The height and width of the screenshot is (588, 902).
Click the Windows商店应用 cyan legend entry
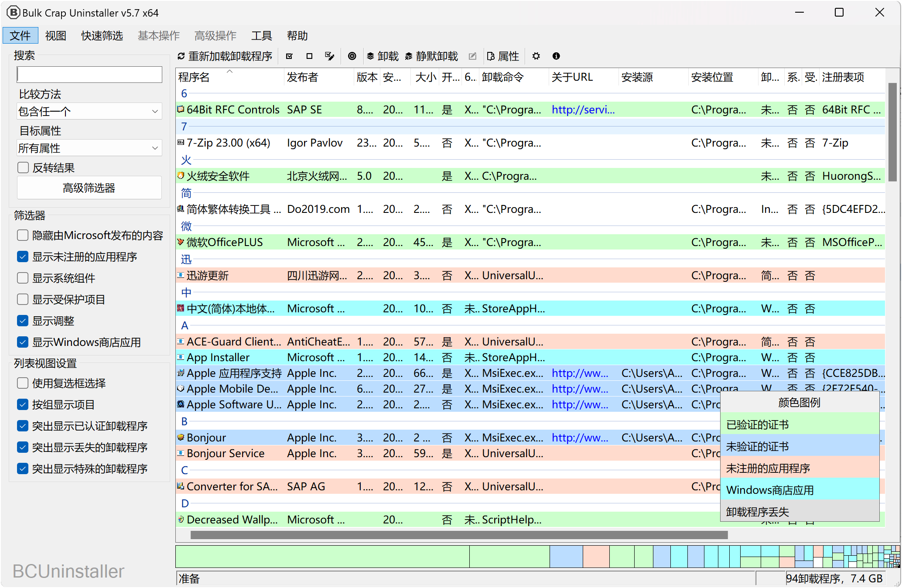799,490
